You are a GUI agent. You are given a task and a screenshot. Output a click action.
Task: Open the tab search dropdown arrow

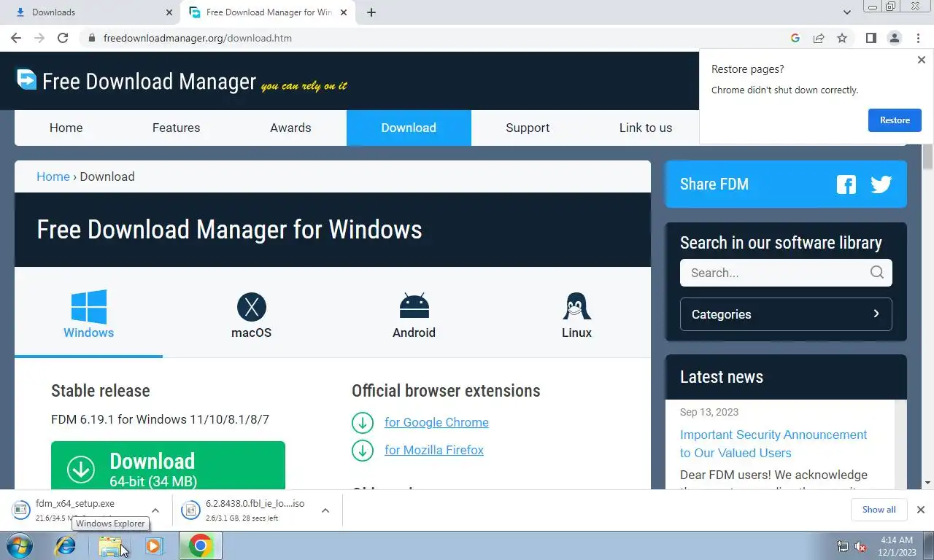tap(847, 12)
